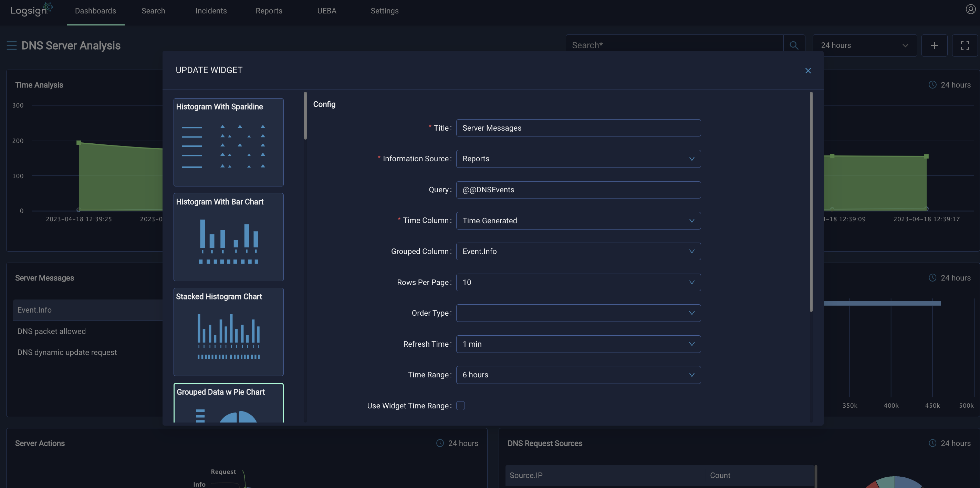Close the Update Widget dialog
Screen dimensions: 980x488
[x=808, y=71]
